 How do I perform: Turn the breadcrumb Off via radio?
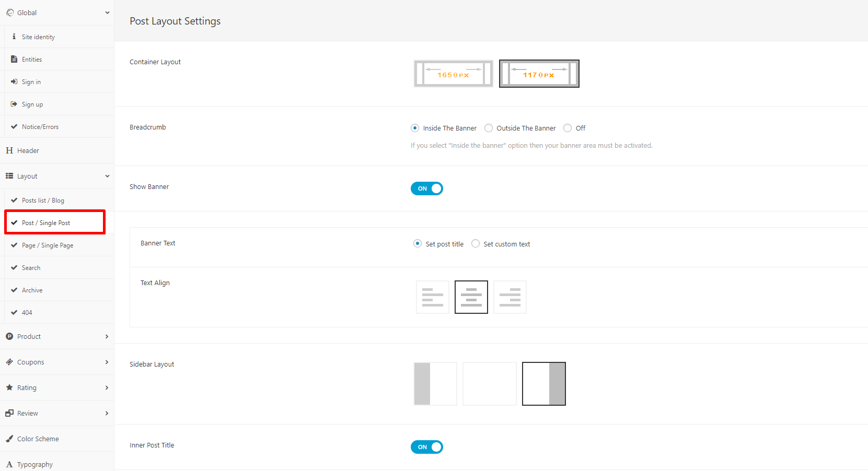pyautogui.click(x=568, y=128)
